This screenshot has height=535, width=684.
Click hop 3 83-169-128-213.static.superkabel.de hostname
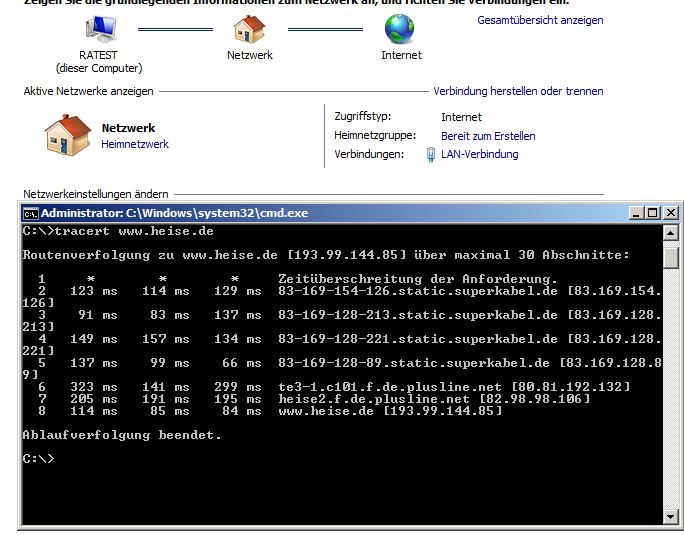point(418,315)
